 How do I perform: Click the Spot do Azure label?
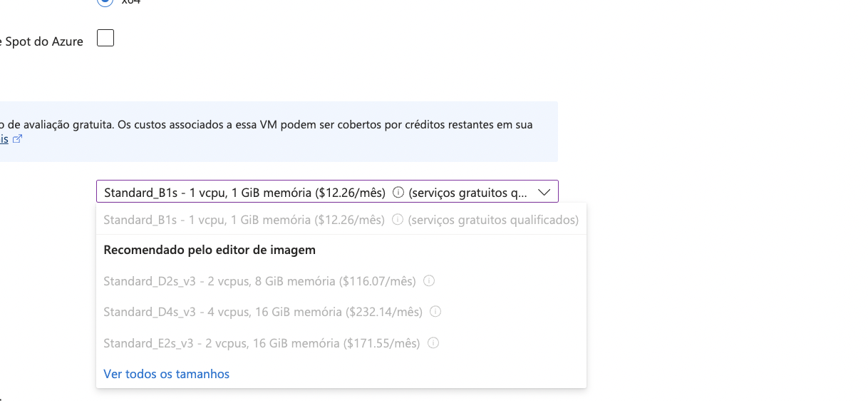pyautogui.click(x=43, y=41)
